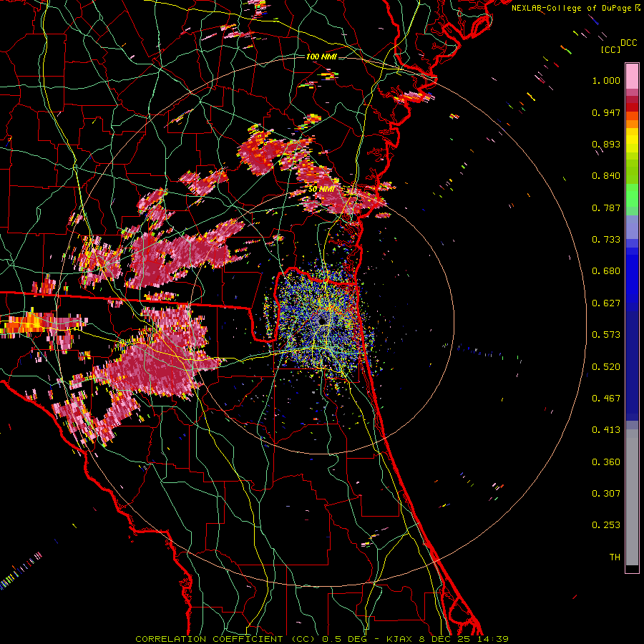Click the 100 NMI range ring label
This screenshot has height=644, width=644.
coord(321,57)
